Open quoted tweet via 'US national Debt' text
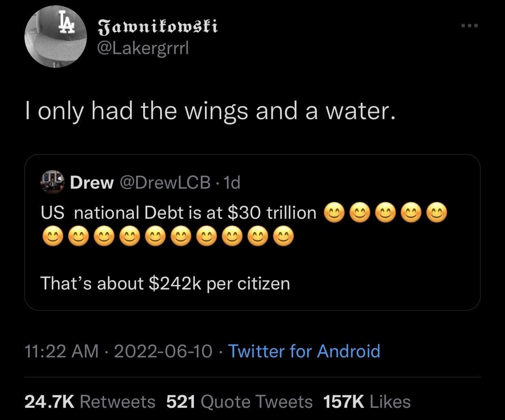This screenshot has width=505, height=420. [x=178, y=213]
